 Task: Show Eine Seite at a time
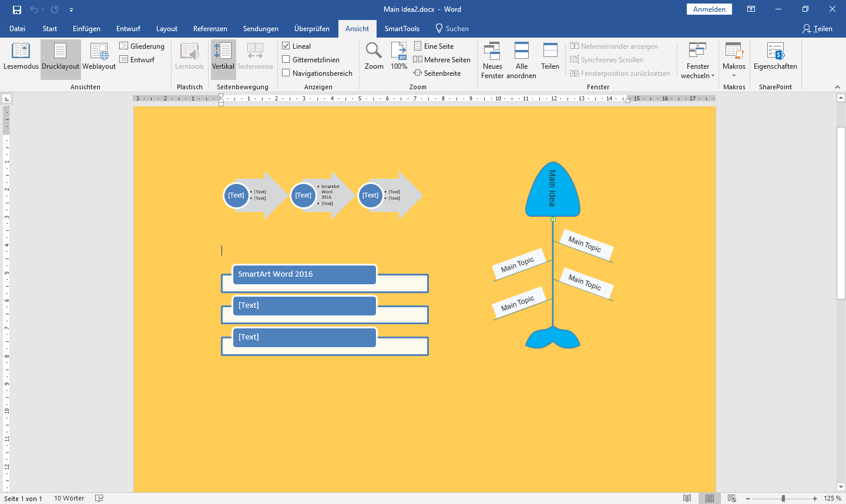[x=434, y=46]
